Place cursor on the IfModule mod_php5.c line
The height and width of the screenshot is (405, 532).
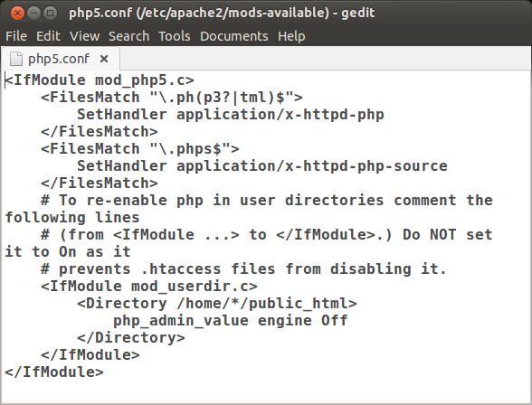(x=100, y=80)
